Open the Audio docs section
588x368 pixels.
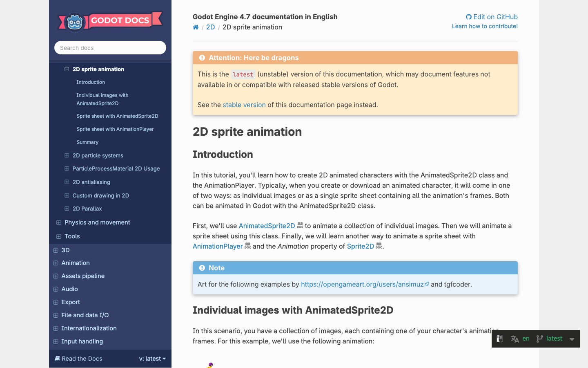[69, 289]
